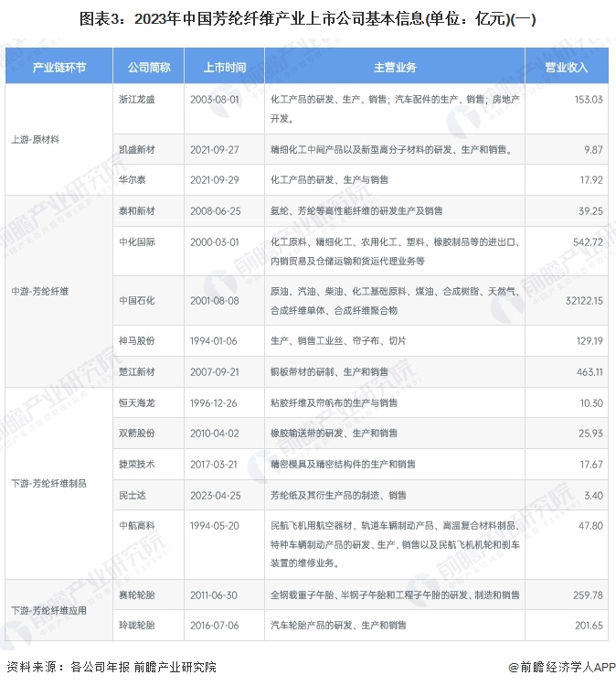Image resolution: width=616 pixels, height=686 pixels.
Task: Select listing date 2016-07-06
Action: (x=215, y=626)
